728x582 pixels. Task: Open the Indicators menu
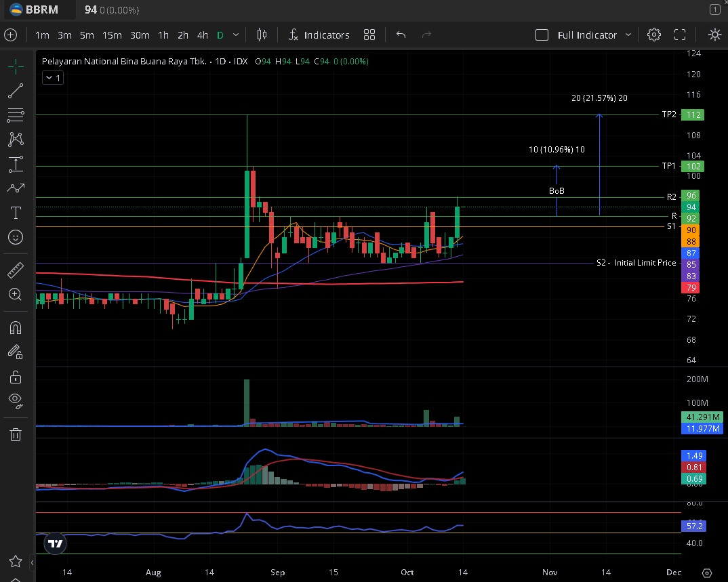click(319, 35)
